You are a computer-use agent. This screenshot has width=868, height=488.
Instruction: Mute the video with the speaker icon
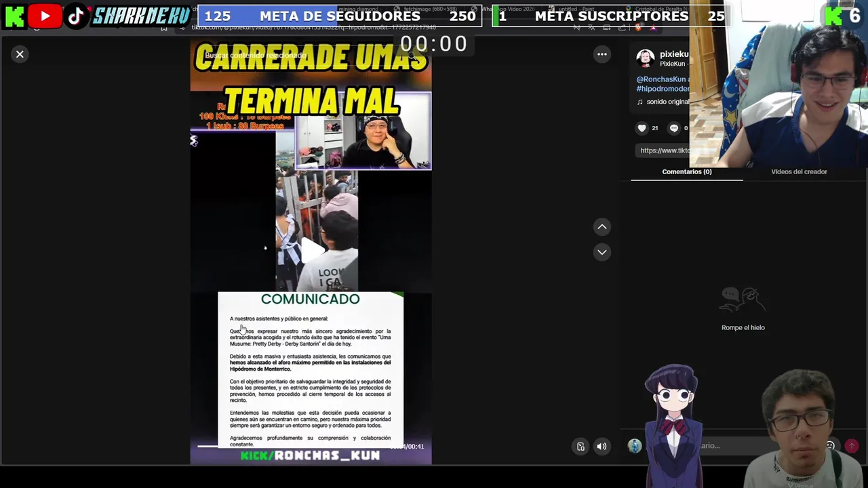point(601,446)
